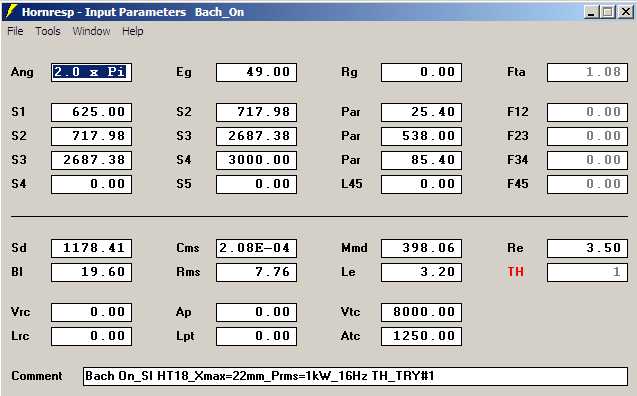The height and width of the screenshot is (396, 637).
Task: Open the File menu
Action: 15,31
